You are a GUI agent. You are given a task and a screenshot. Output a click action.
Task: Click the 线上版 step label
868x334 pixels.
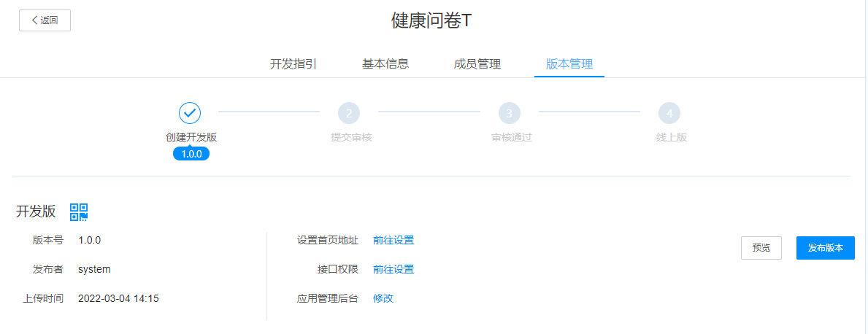672,138
